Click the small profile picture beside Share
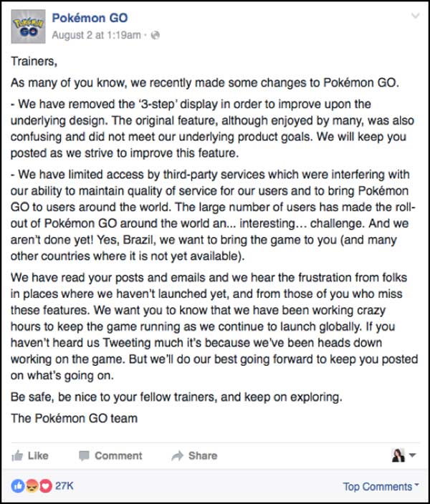 tap(398, 455)
